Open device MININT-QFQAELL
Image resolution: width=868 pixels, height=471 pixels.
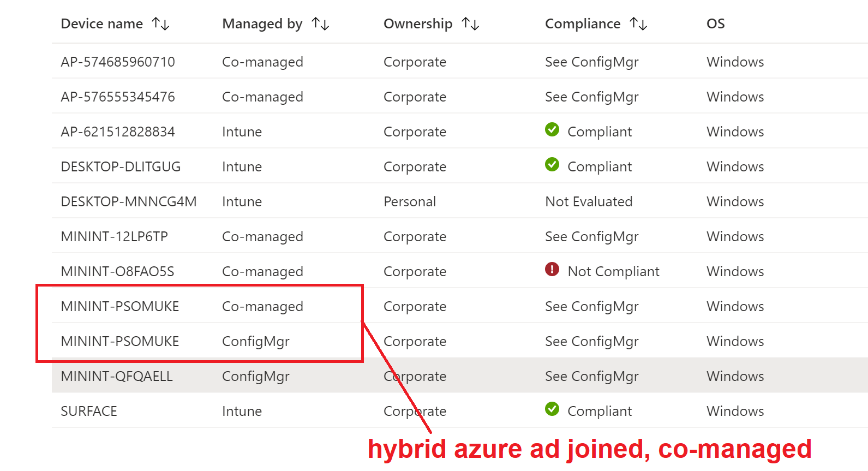117,376
